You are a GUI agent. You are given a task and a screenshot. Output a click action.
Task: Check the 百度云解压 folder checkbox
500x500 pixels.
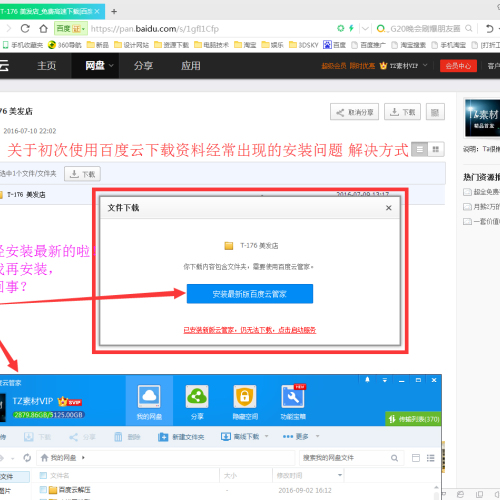[x=43, y=489]
